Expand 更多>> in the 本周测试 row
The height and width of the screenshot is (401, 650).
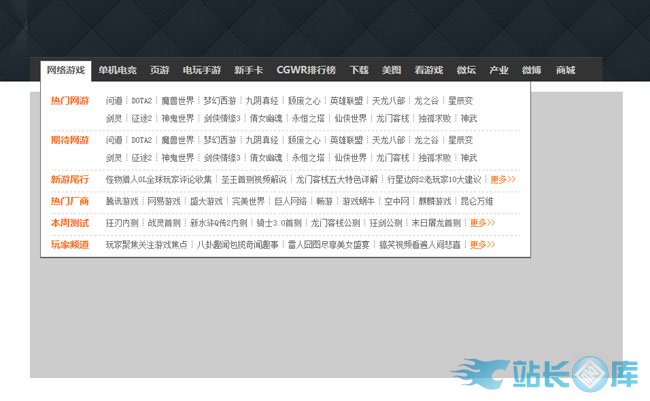[x=482, y=223]
